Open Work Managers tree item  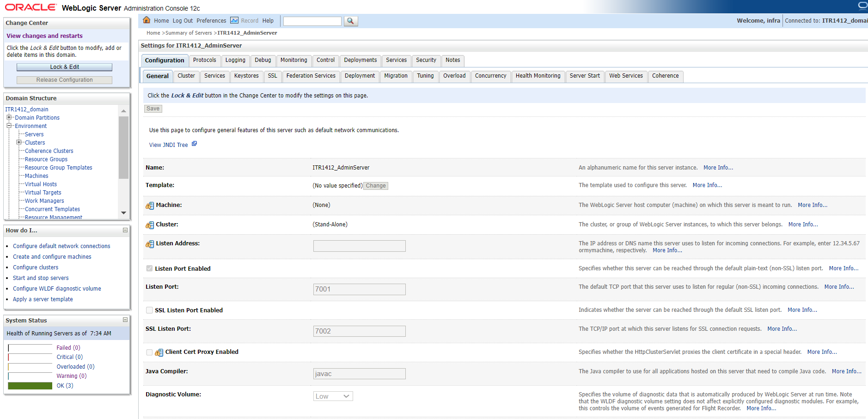44,201
